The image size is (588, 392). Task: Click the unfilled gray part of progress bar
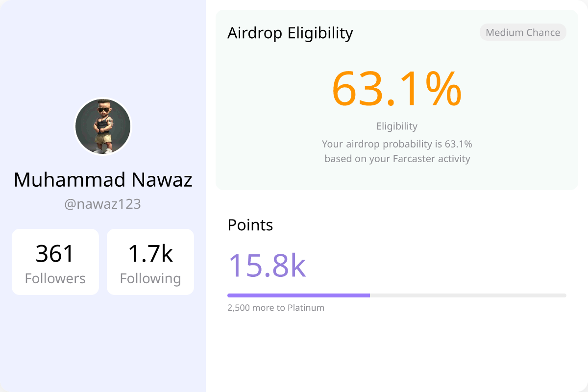point(468,295)
